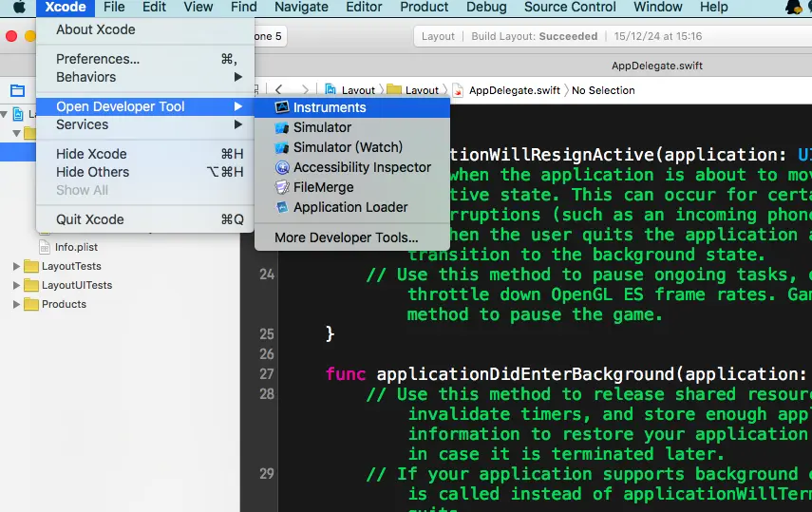This screenshot has width=812, height=512.
Task: Open FileMerge tool
Action: click(x=352, y=187)
